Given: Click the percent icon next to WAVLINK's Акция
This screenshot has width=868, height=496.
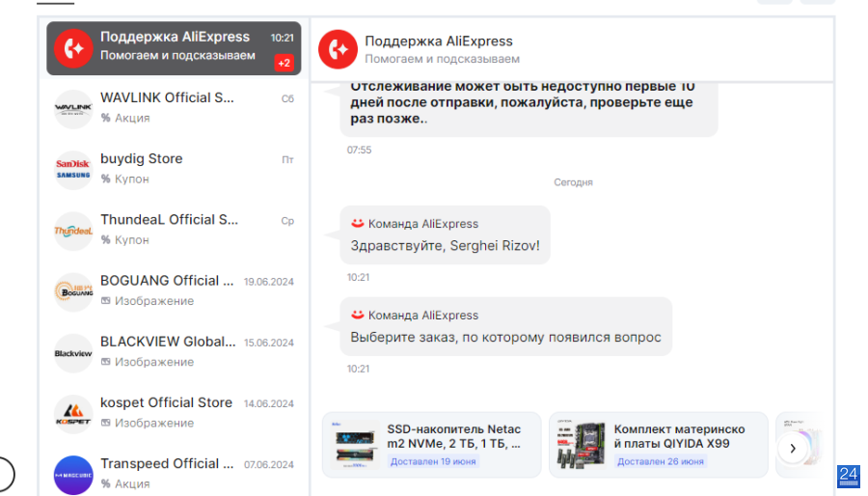Looking at the screenshot, I should pos(106,118).
